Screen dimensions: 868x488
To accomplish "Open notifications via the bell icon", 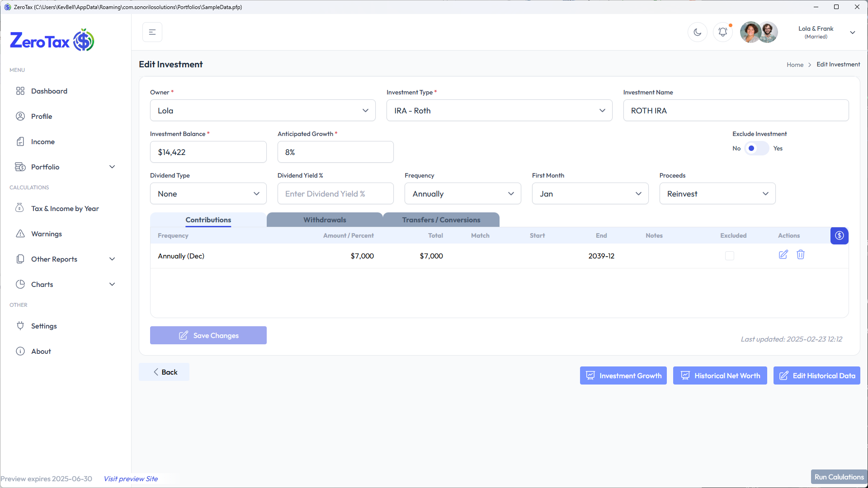I will coord(722,32).
